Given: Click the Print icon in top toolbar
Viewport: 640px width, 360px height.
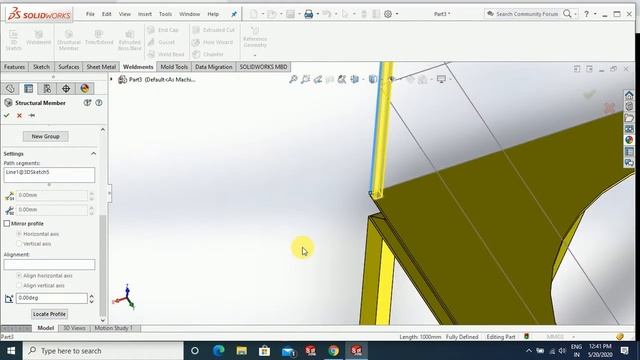Looking at the screenshot, I should click(309, 14).
